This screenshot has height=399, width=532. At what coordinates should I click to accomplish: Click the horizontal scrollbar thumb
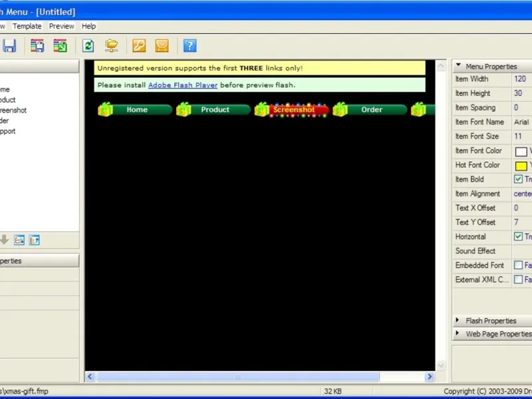pos(238,376)
